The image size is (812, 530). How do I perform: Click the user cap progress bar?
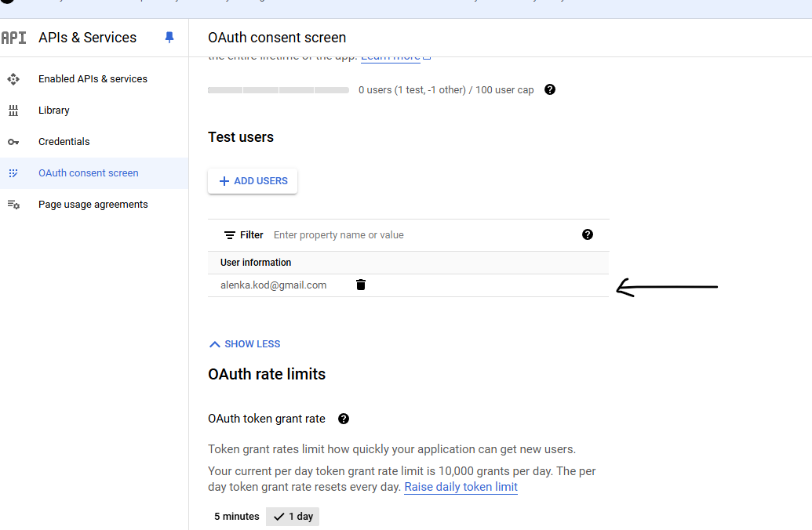[x=278, y=90]
